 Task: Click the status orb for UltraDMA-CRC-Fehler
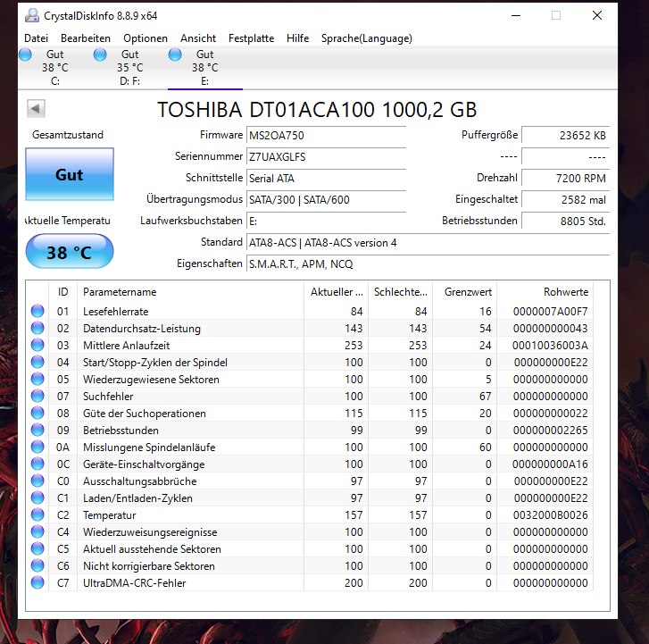click(x=37, y=582)
